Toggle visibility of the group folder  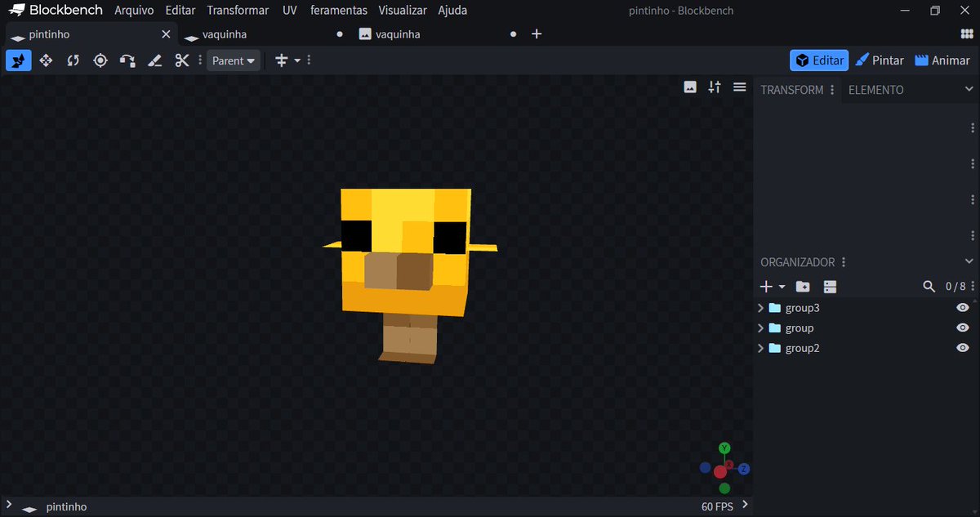[962, 328]
